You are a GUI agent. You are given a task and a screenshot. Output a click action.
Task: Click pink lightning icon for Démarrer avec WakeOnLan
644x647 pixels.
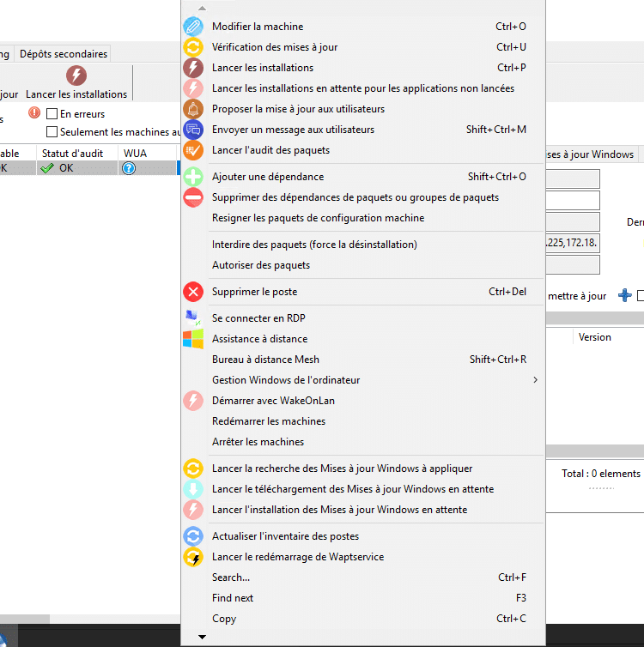click(x=193, y=401)
